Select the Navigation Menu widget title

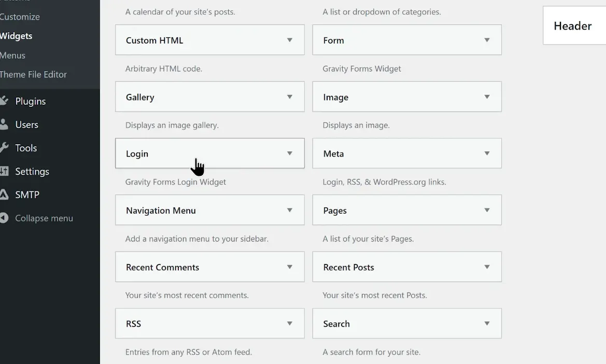(x=161, y=211)
